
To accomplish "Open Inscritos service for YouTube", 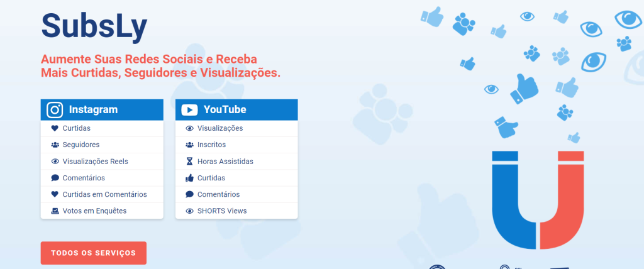I will coord(236,145).
